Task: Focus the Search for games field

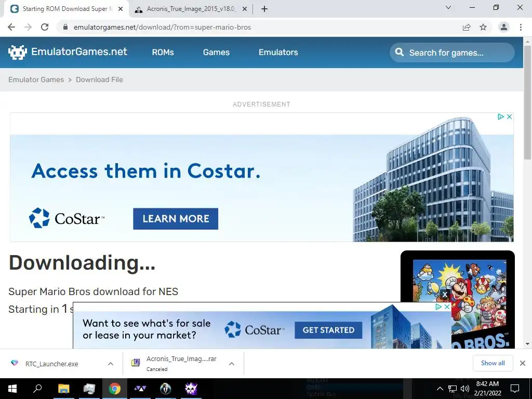Action: coord(452,52)
